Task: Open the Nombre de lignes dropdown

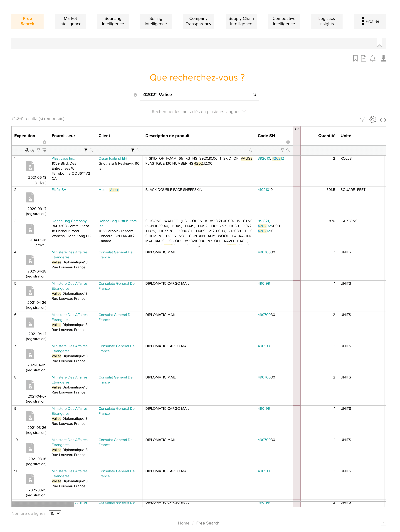Action: pyautogui.click(x=55, y=513)
